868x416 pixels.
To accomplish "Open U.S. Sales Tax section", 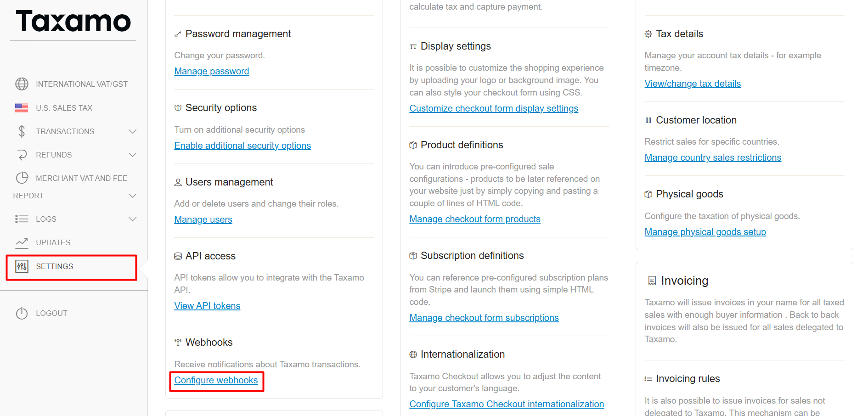I will tap(64, 108).
